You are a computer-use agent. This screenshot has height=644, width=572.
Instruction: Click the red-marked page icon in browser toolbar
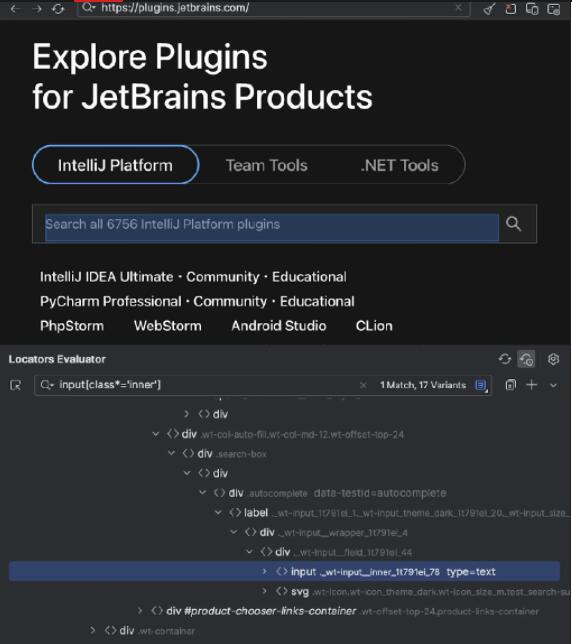510,9
